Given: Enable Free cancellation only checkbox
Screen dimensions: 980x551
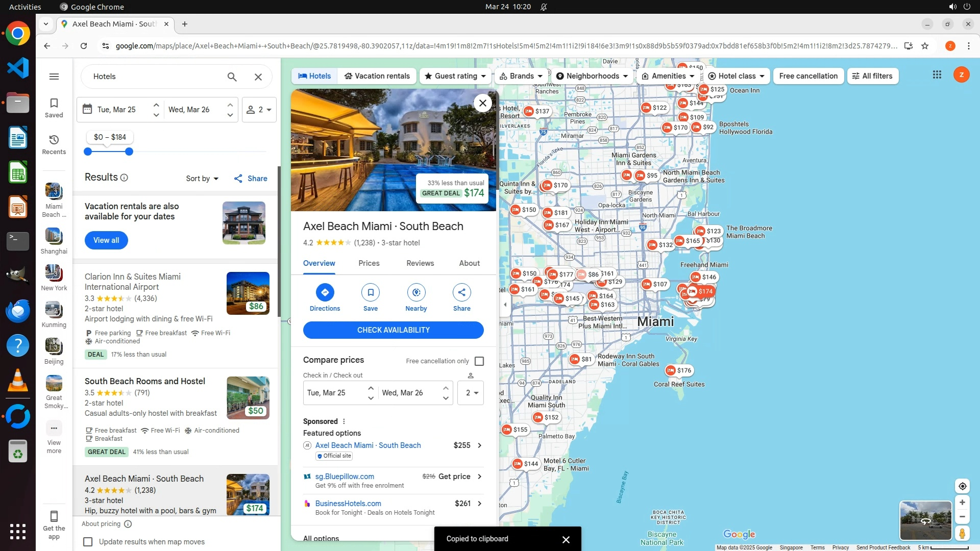Looking at the screenshot, I should click(x=479, y=361).
